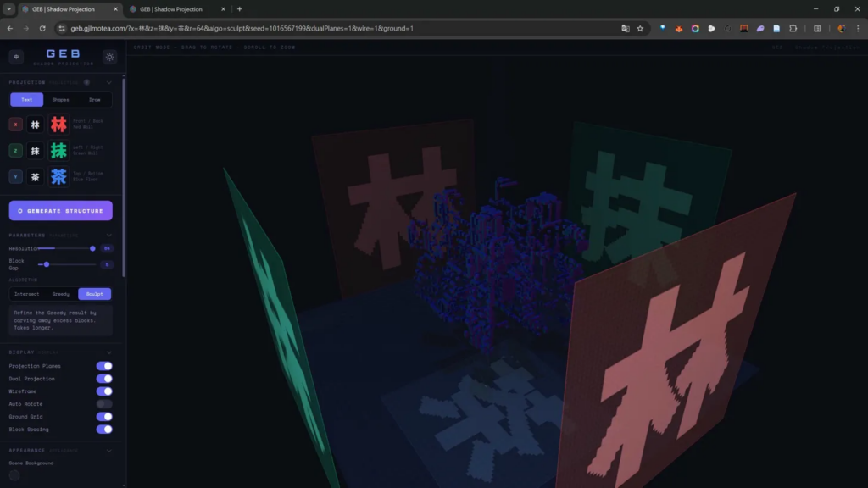This screenshot has width=868, height=488.
Task: Turn off the Wireframe switch
Action: 104,391
